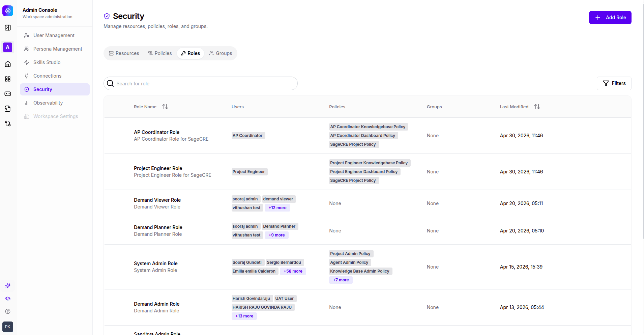Open Workspace Settings in the sidebar
The image size is (644, 335).
[55, 116]
